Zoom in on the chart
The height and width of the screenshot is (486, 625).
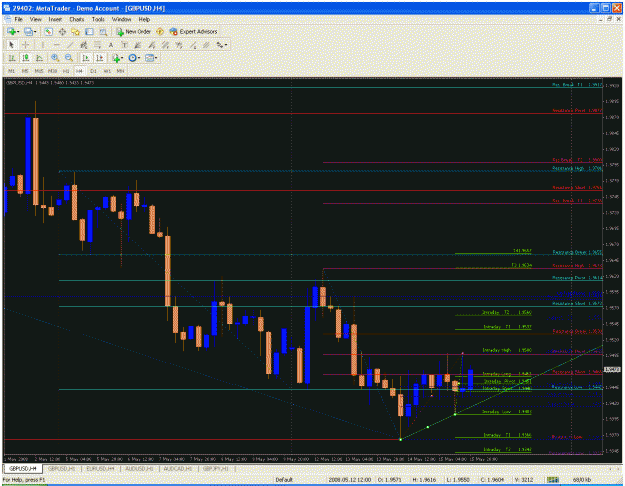pos(55,58)
